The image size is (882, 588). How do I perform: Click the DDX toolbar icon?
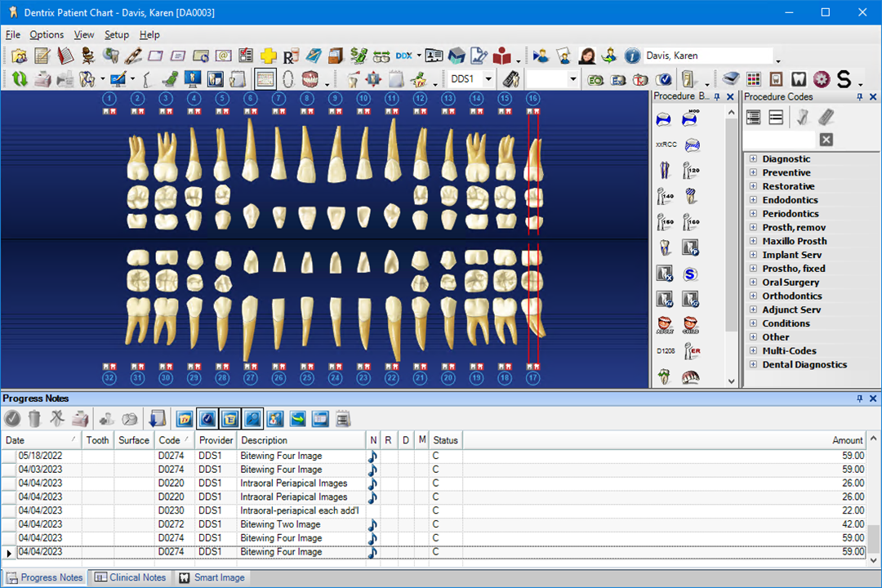tap(403, 56)
